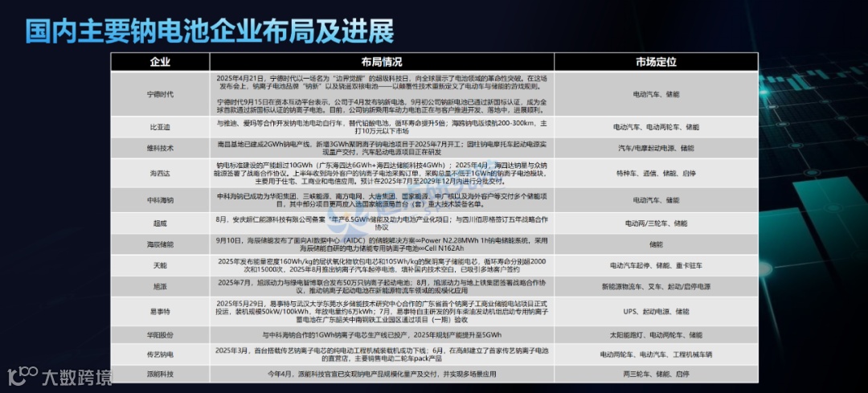This screenshot has width=868, height=393.
Task: Click the 市场定位 column header
Action: (x=656, y=62)
